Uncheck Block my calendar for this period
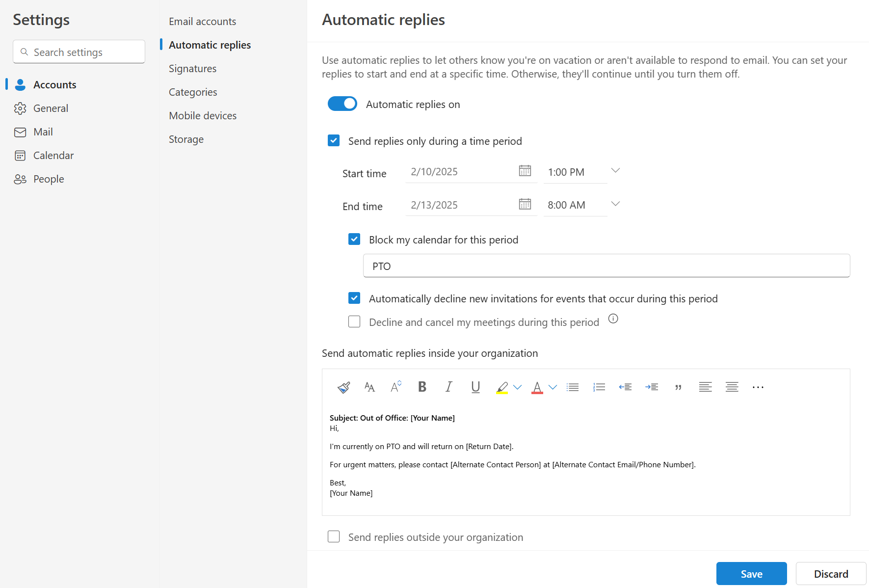The height and width of the screenshot is (588, 869). coord(354,239)
